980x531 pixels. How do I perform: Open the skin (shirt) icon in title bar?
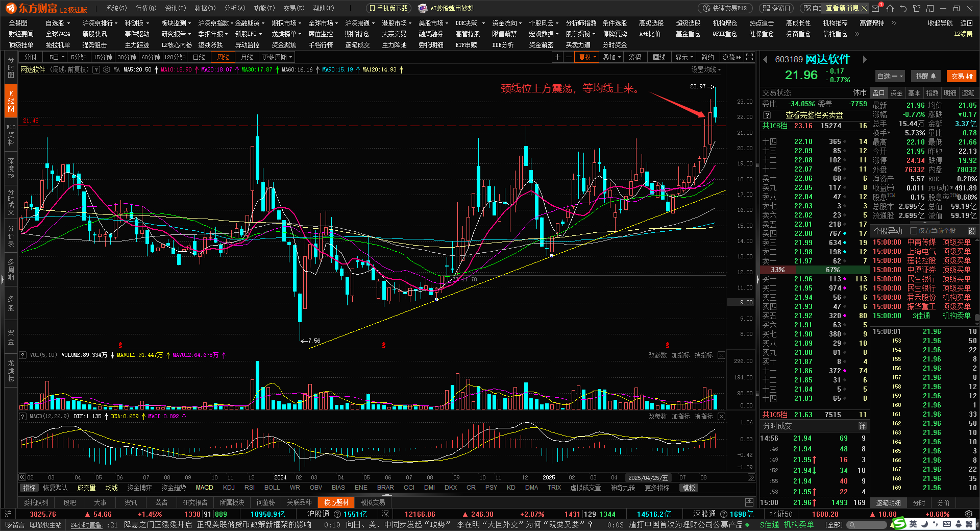tap(917, 8)
